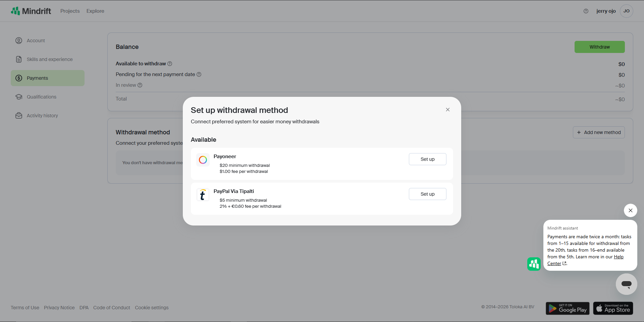Click the Qualifications graduation cap icon
Viewport: 644px width, 322px height.
(19, 97)
